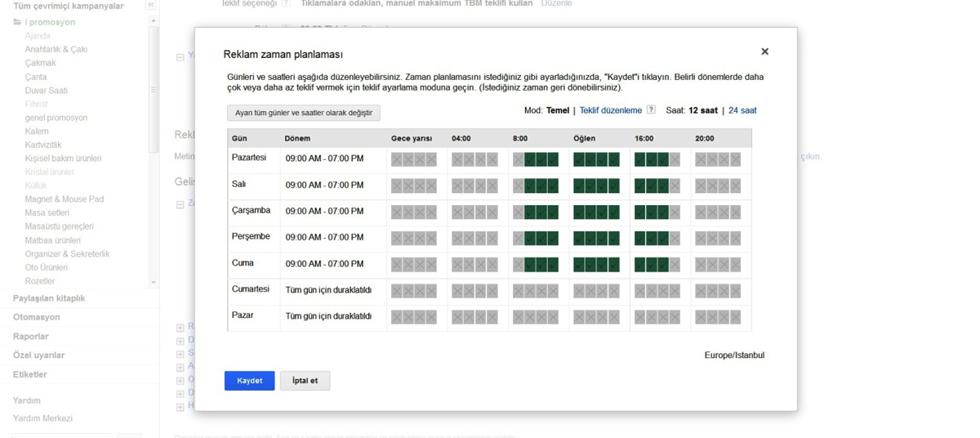Click the Kaydet button

click(249, 381)
